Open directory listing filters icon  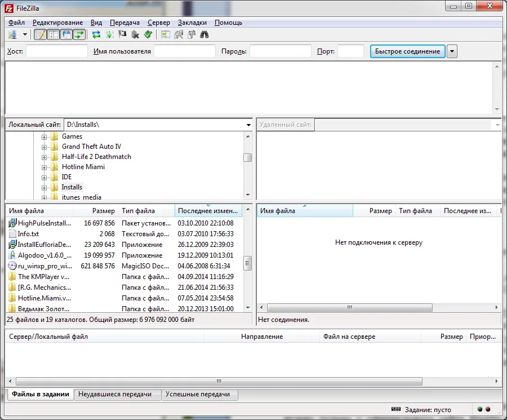[x=166, y=34]
